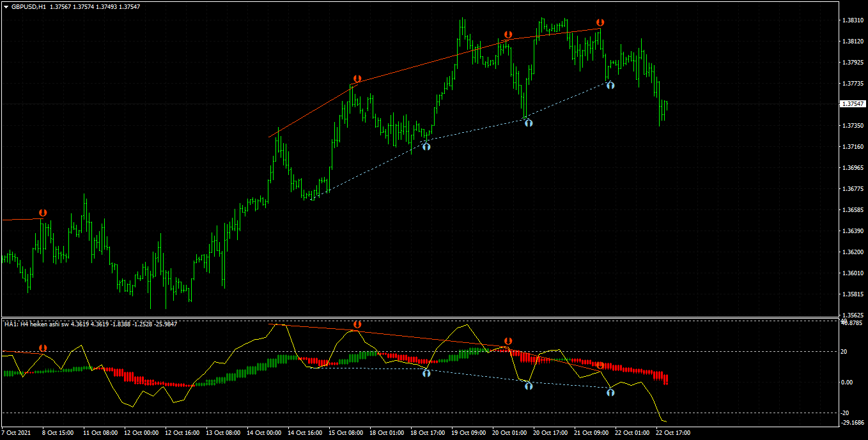Select red arrow near 8 Oct 15:00 in indicator window
Screen dimensions: 868x440
(x=43, y=348)
